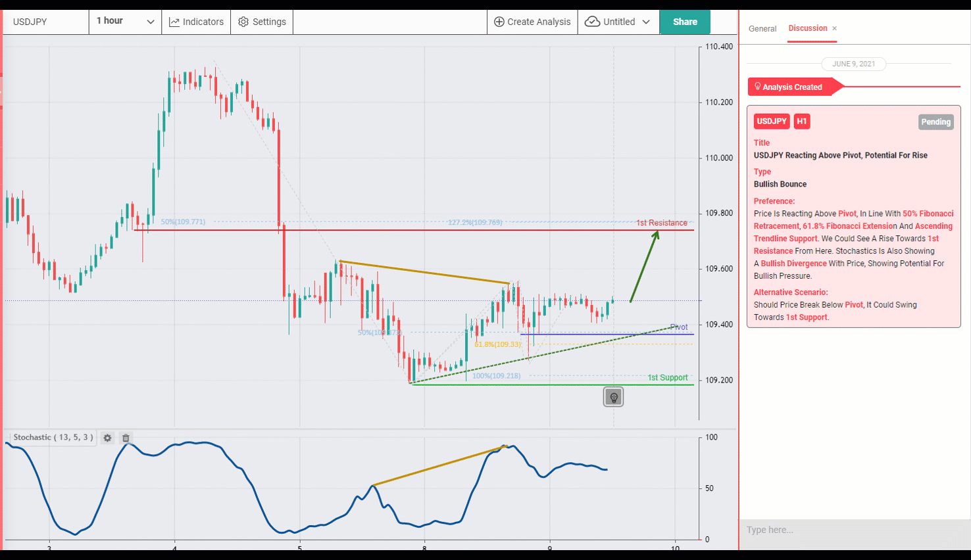
Task: Click the teal Share button
Action: (685, 22)
